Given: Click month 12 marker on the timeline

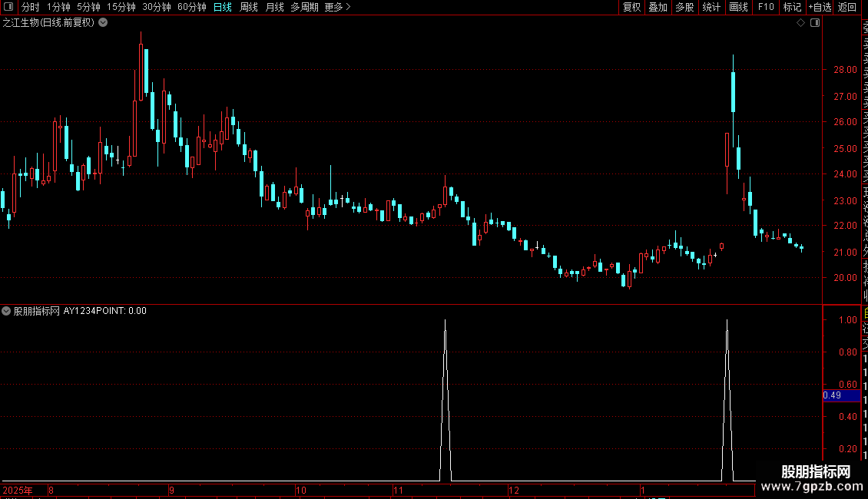Looking at the screenshot, I should (x=514, y=490).
